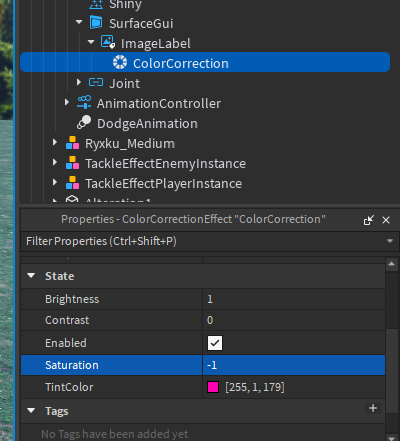Collapse the SurfaceGui tree node

tap(79, 22)
